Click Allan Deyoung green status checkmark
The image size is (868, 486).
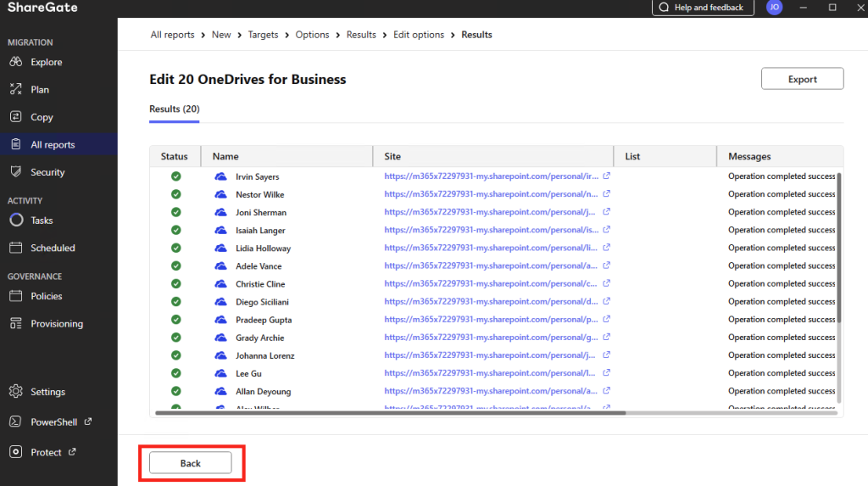click(176, 391)
